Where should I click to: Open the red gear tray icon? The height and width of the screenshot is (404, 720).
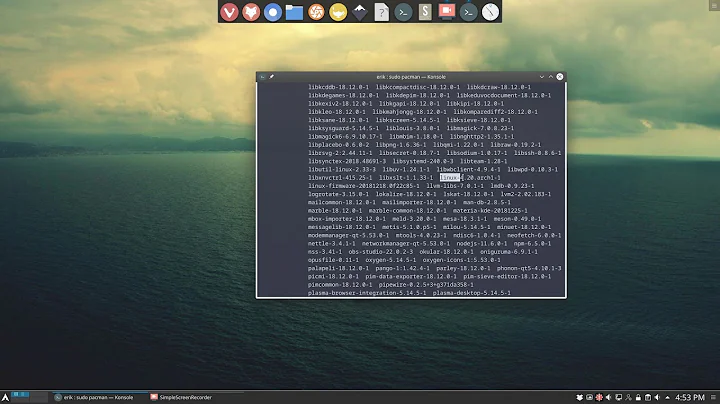(x=599, y=398)
